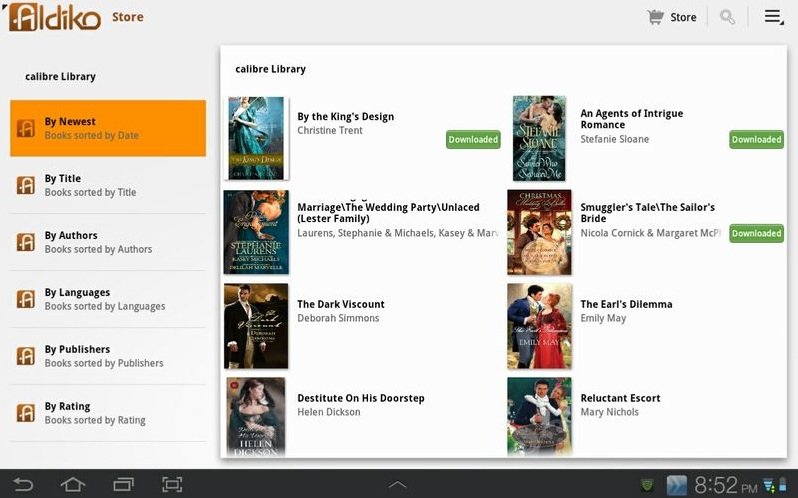Expand the bottom bar up-arrow chevron
The width and height of the screenshot is (798, 498).
[x=397, y=485]
